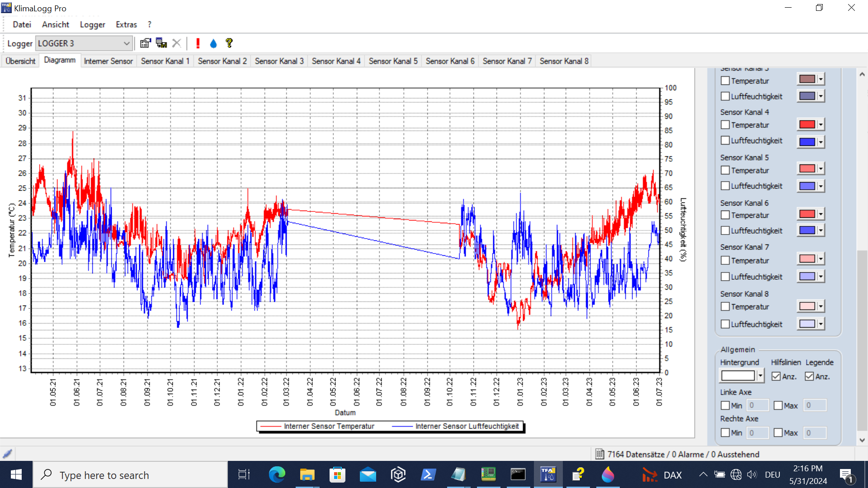The image size is (868, 488).
Task: Click the gray X delete icon
Action: [177, 43]
